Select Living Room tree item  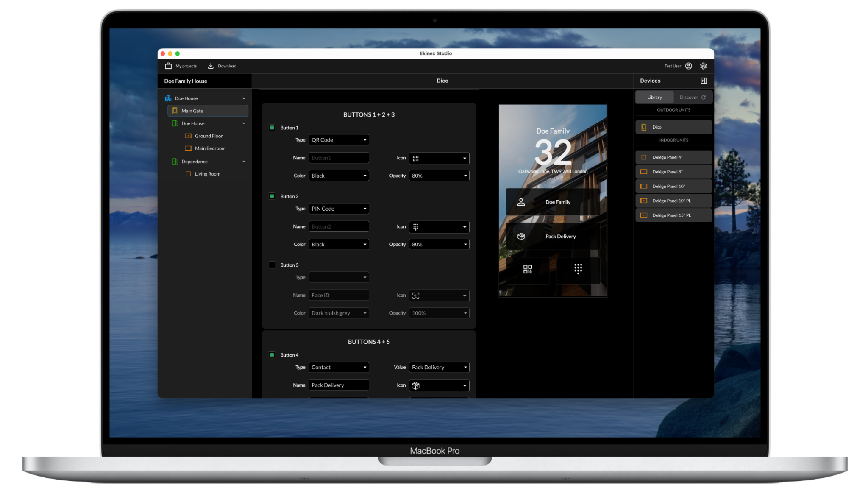pyautogui.click(x=208, y=174)
